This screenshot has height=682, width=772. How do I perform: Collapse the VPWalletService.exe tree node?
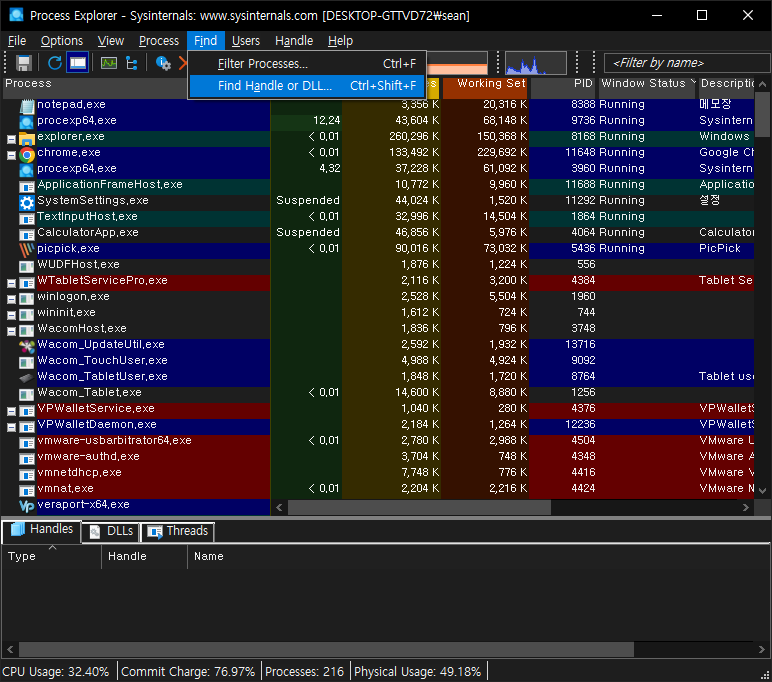tap(11, 411)
